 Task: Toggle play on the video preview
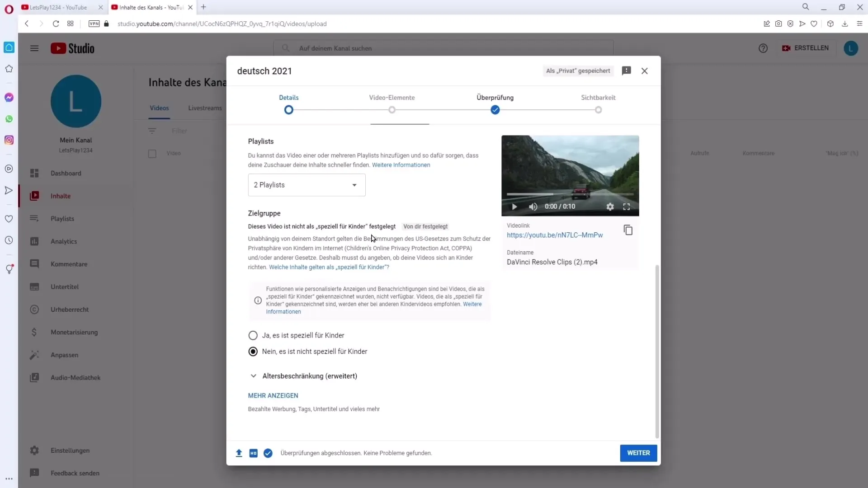pos(514,206)
